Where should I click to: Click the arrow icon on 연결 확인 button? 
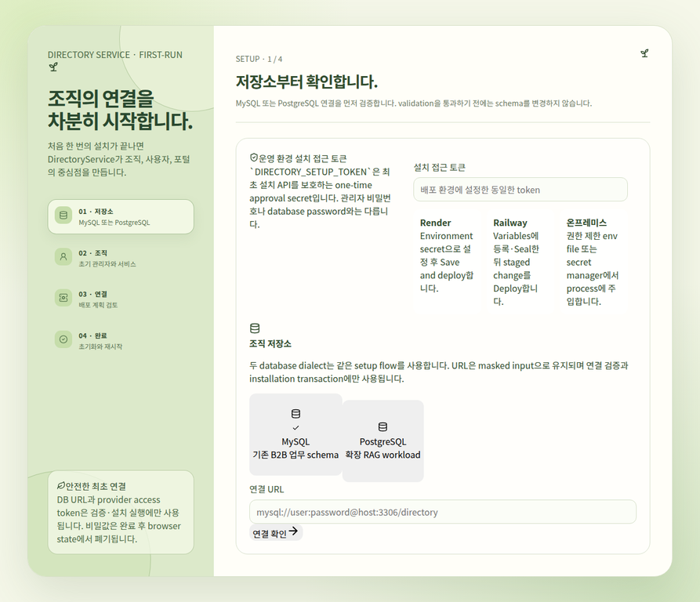pos(293,531)
